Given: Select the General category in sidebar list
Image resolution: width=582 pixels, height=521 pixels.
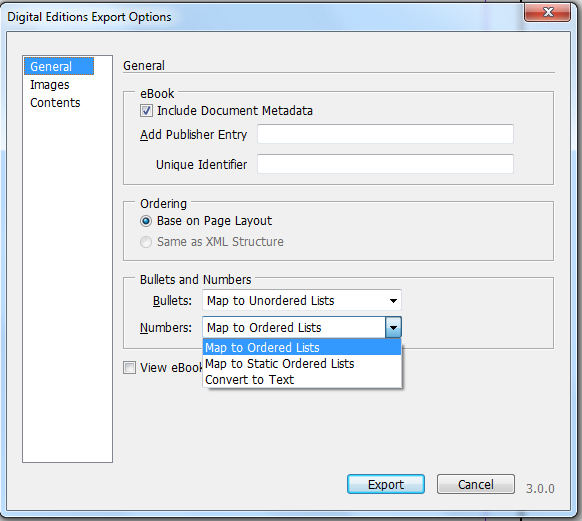Looking at the screenshot, I should pyautogui.click(x=59, y=66).
